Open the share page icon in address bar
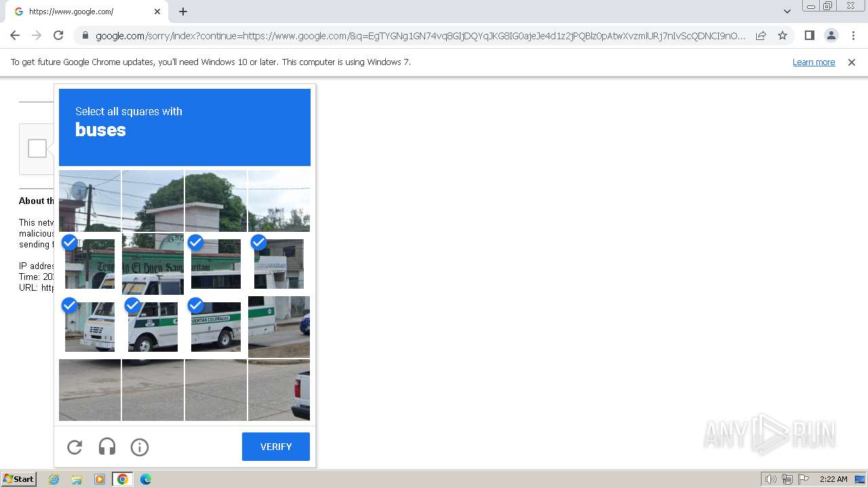This screenshot has height=488, width=868. click(x=761, y=35)
